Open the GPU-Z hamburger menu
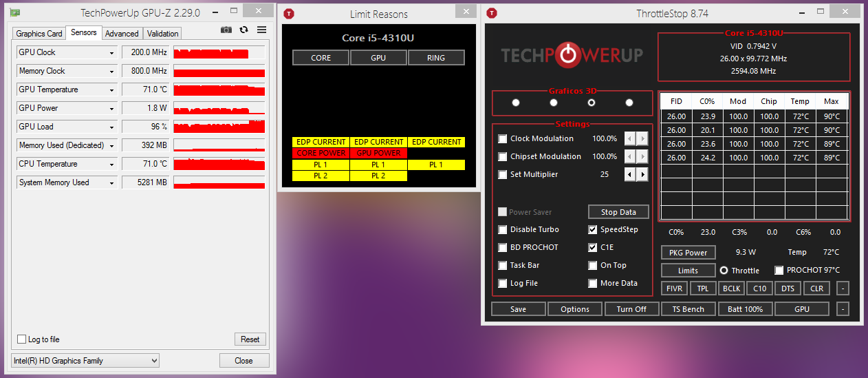The height and width of the screenshot is (378, 868). pos(261,30)
